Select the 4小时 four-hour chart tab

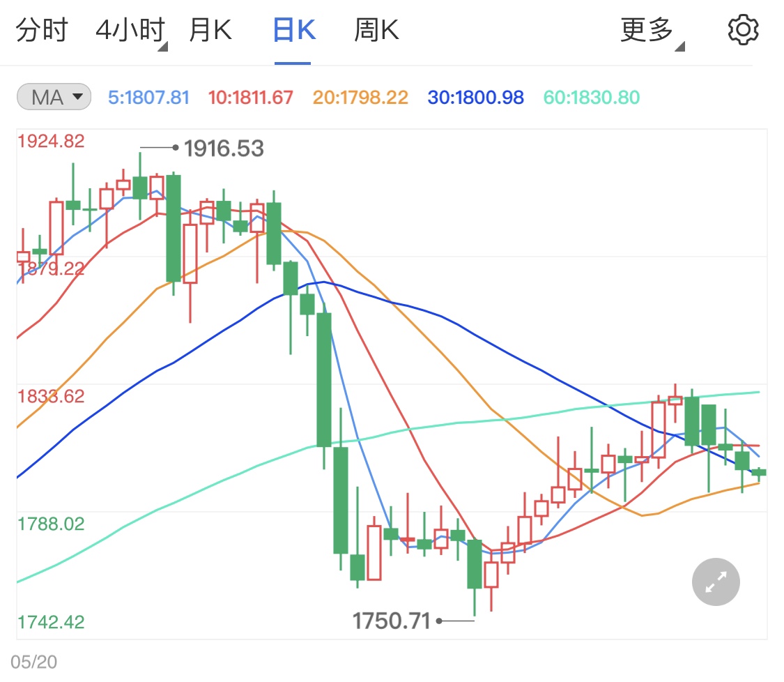130,29
